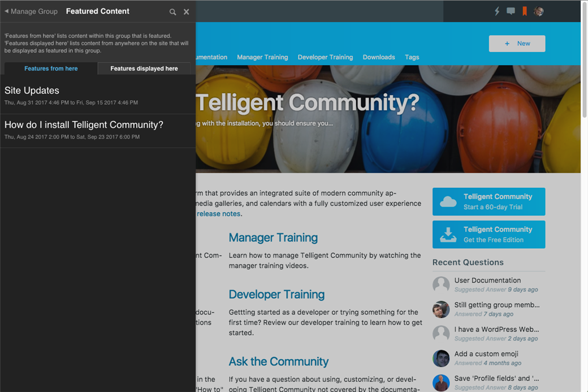Click Site Updates date range text
The width and height of the screenshot is (588, 392).
71,102
